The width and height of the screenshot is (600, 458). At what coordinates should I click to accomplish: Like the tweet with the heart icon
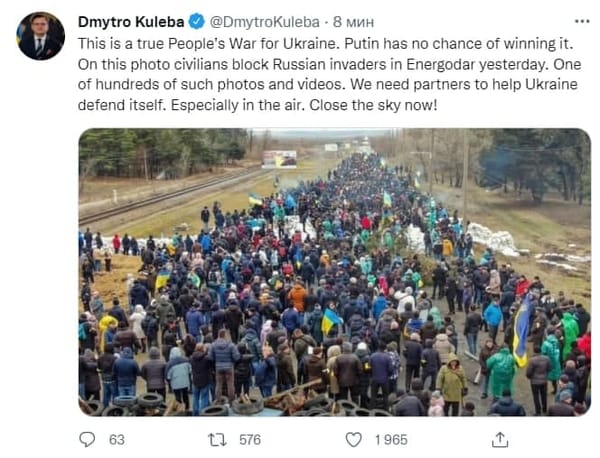click(x=354, y=439)
